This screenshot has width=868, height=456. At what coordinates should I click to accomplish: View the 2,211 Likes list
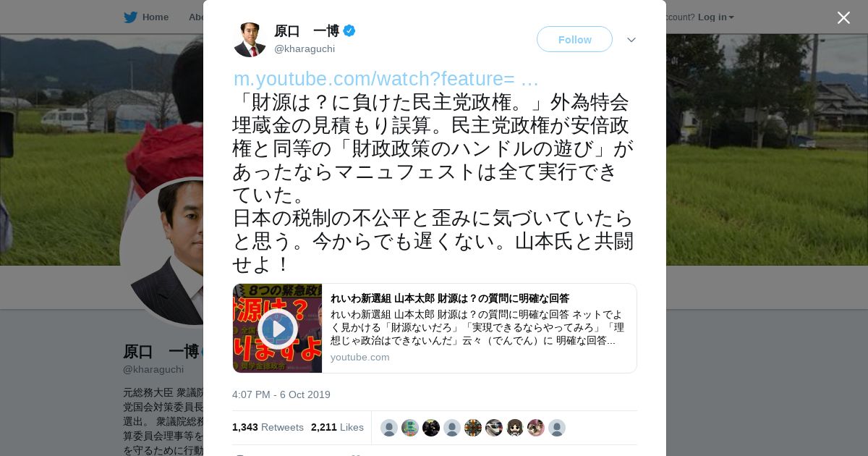coord(337,427)
